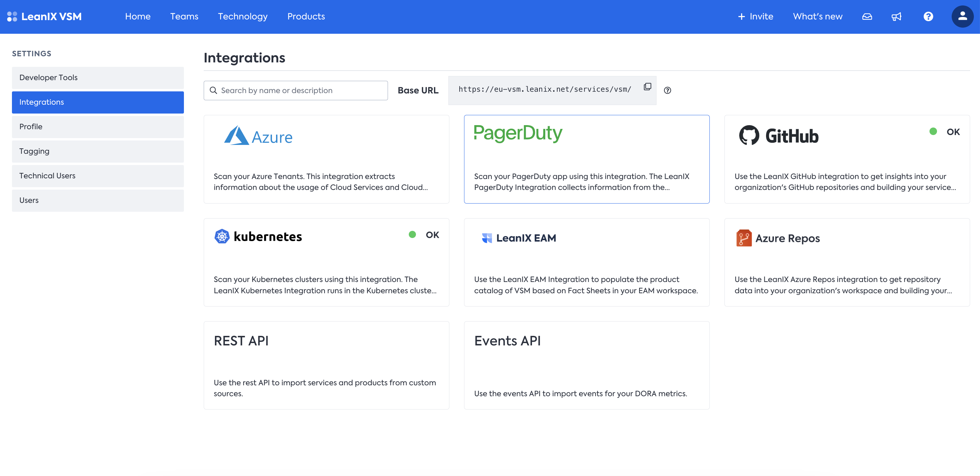Select Technical Users in the sidebar
The height and width of the screenshot is (476, 980).
click(x=98, y=176)
